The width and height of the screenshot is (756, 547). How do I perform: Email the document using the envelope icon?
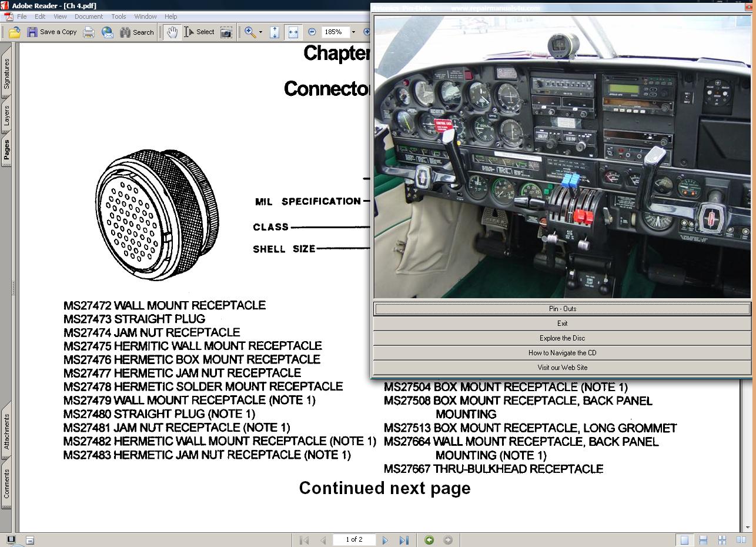tap(107, 32)
